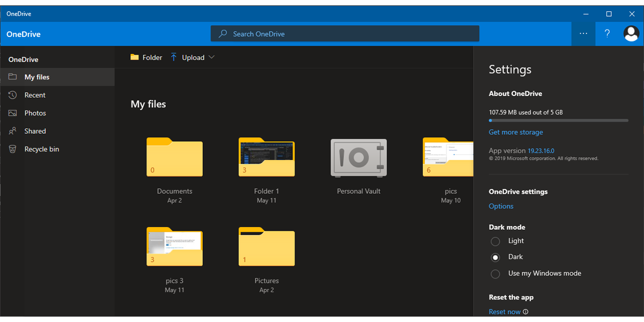Click the help question mark icon
This screenshot has width=644, height=322.
(x=607, y=33)
